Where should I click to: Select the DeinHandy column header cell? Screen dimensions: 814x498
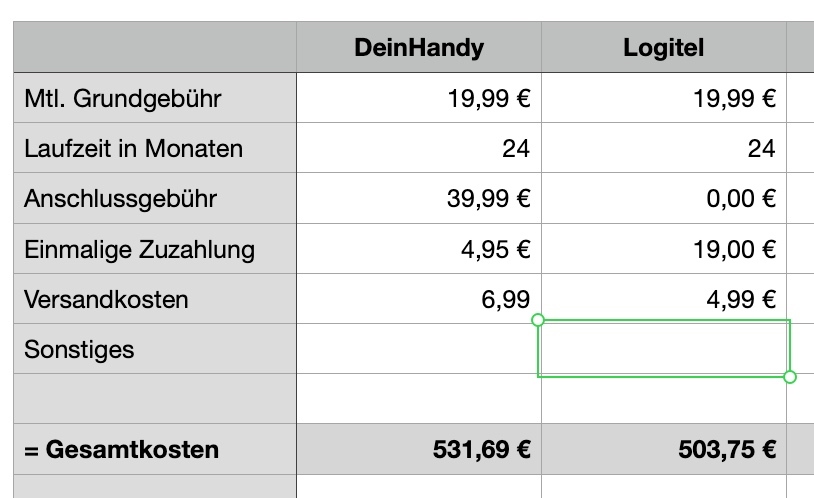418,47
